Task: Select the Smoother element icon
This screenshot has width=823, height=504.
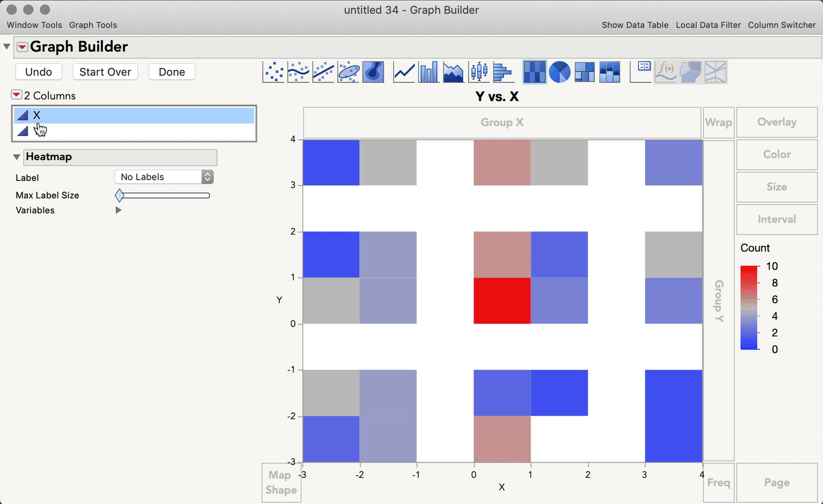Action: [x=298, y=72]
